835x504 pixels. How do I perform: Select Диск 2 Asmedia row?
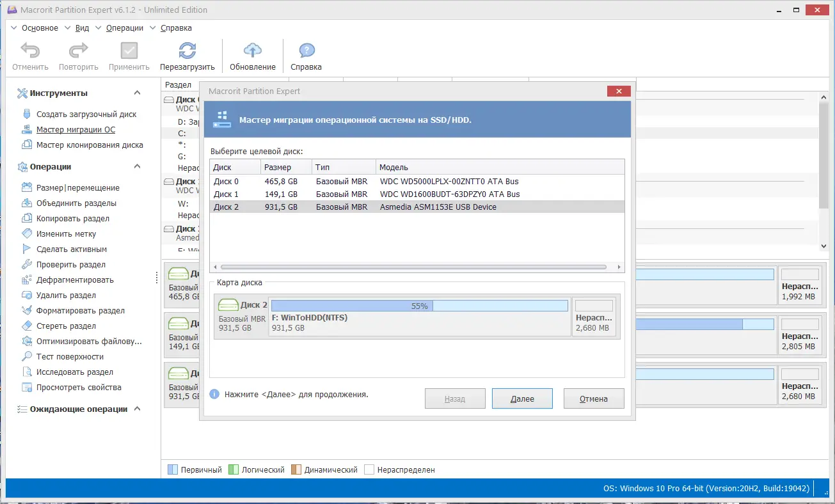(417, 207)
